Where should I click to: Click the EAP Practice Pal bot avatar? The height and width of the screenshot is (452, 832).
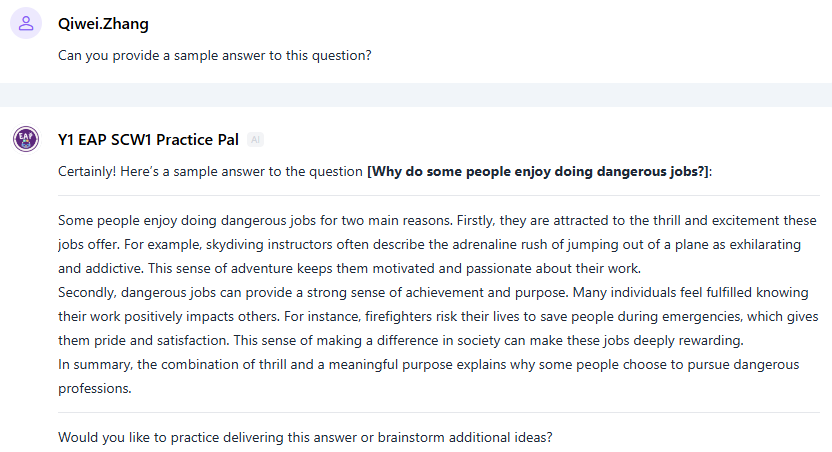click(26, 139)
